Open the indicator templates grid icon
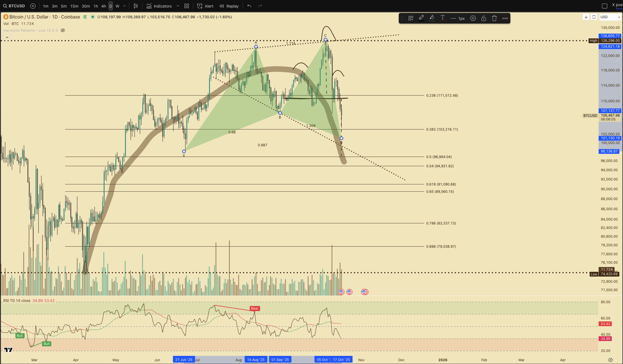623x364 pixels. click(187, 6)
